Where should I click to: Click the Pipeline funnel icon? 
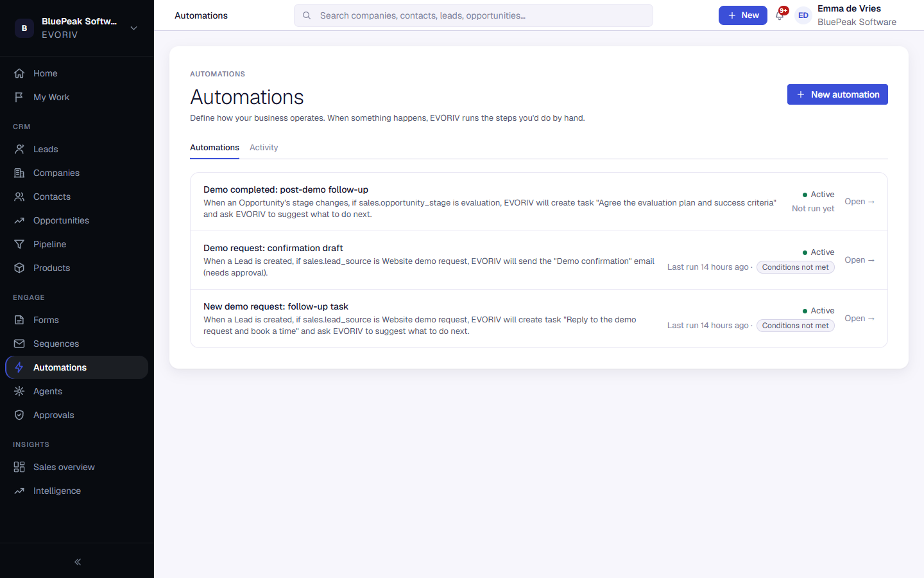19,244
